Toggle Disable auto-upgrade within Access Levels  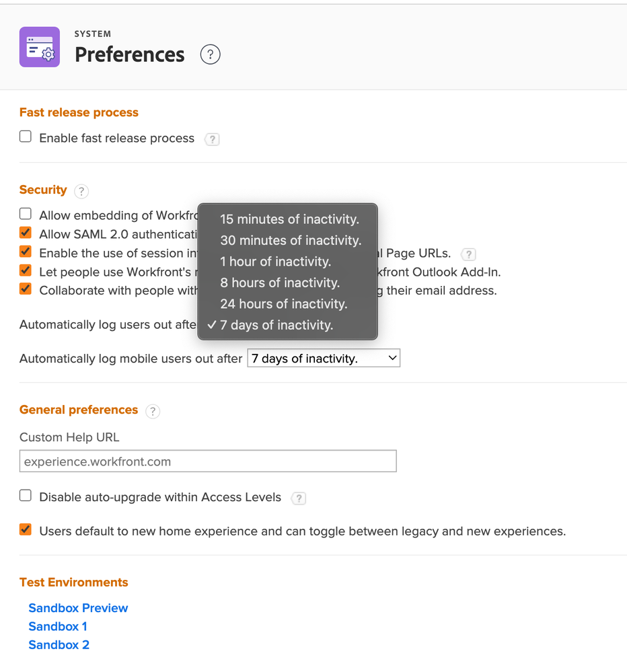(26, 496)
